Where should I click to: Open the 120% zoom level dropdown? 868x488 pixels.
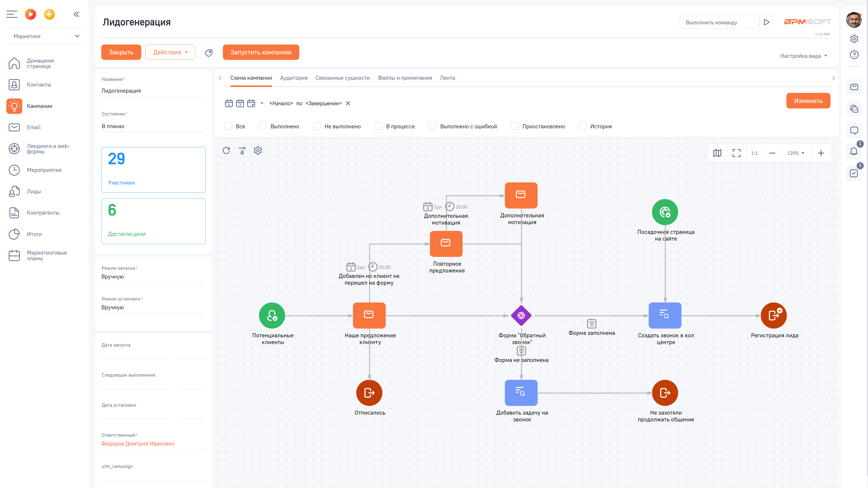(x=796, y=153)
